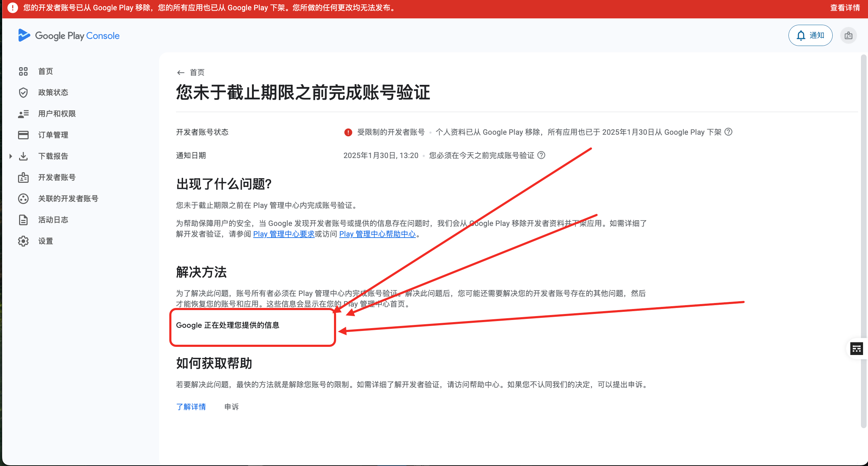The image size is (868, 466).
Task: Open the 用户和权限 sidebar icon
Action: 23,113
